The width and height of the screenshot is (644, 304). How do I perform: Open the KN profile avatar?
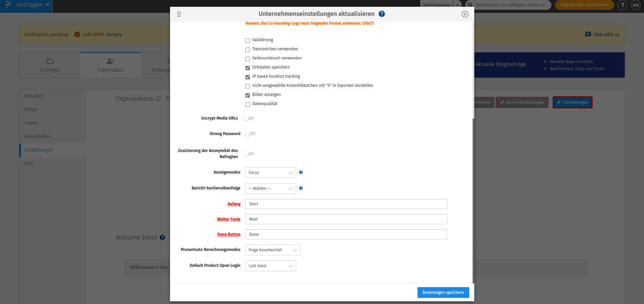pos(635,5)
